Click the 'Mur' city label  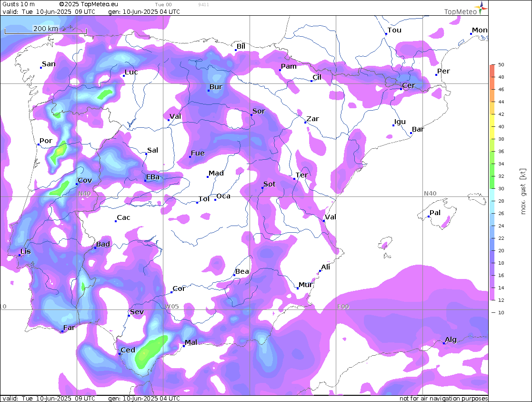coord(306,285)
